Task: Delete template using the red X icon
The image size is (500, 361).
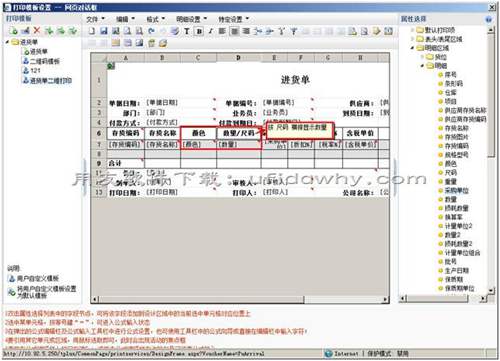Action: coord(37,31)
